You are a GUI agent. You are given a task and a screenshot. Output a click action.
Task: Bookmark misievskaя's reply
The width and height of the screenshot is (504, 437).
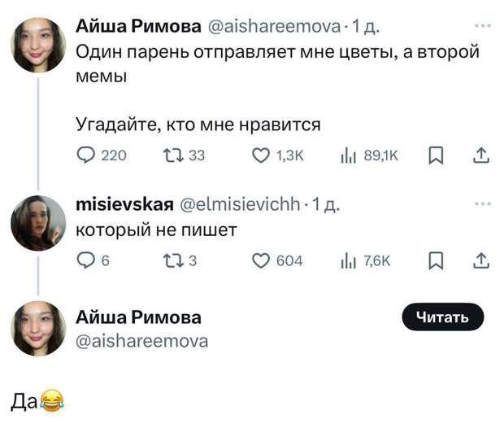436,260
